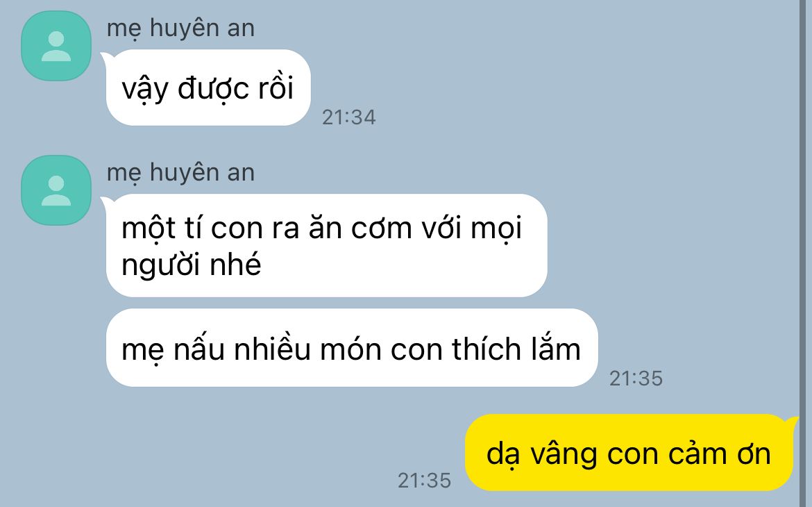Screen dimensions: 812x507
Task: Open the profile avatar beside "vậy được rồi"
Action: (x=56, y=46)
